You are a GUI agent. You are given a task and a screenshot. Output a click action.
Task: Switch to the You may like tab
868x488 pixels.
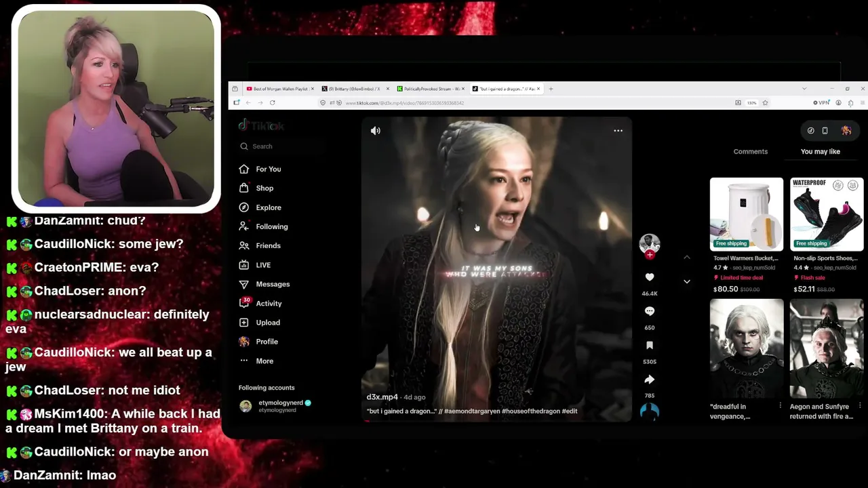tap(820, 152)
